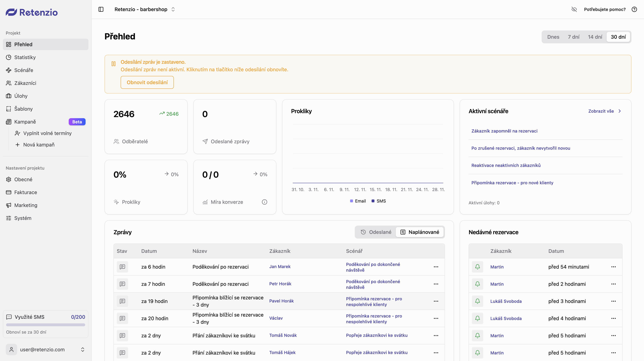644x361 pixels.
Task: Click the Míra konverze info icon
Action: coord(265,202)
